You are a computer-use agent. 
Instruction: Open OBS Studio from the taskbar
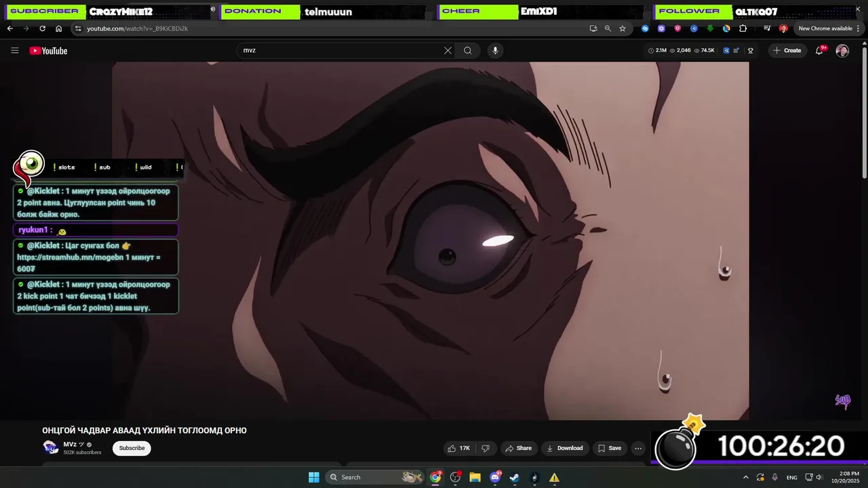point(456,477)
